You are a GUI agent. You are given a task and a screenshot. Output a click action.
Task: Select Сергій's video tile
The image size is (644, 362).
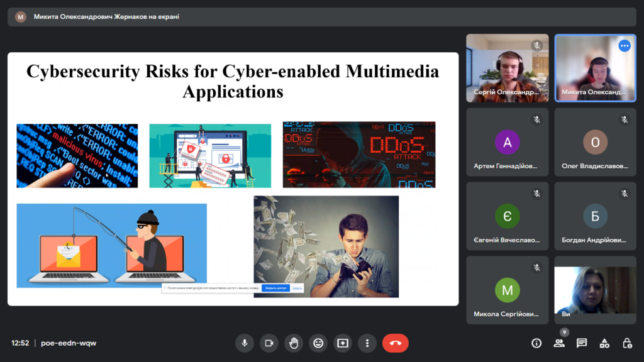click(x=507, y=68)
